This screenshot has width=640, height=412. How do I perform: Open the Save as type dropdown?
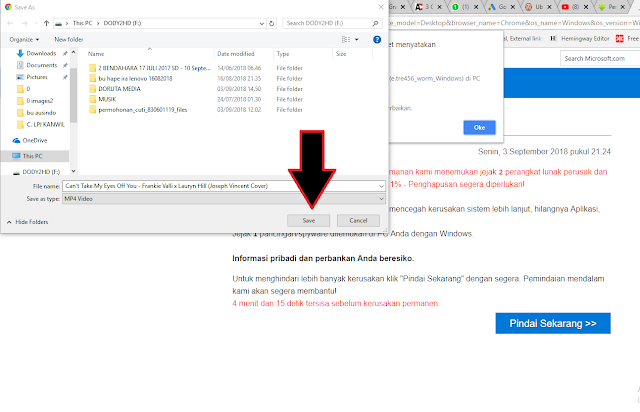pos(381,199)
